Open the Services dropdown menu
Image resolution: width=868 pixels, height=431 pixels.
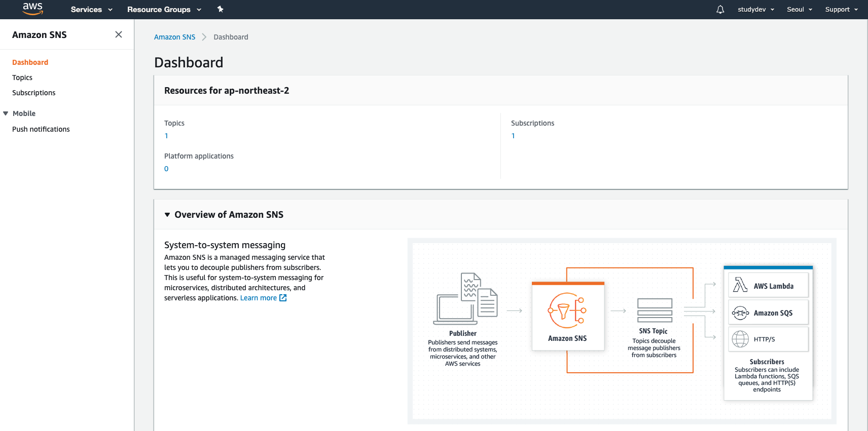91,10
